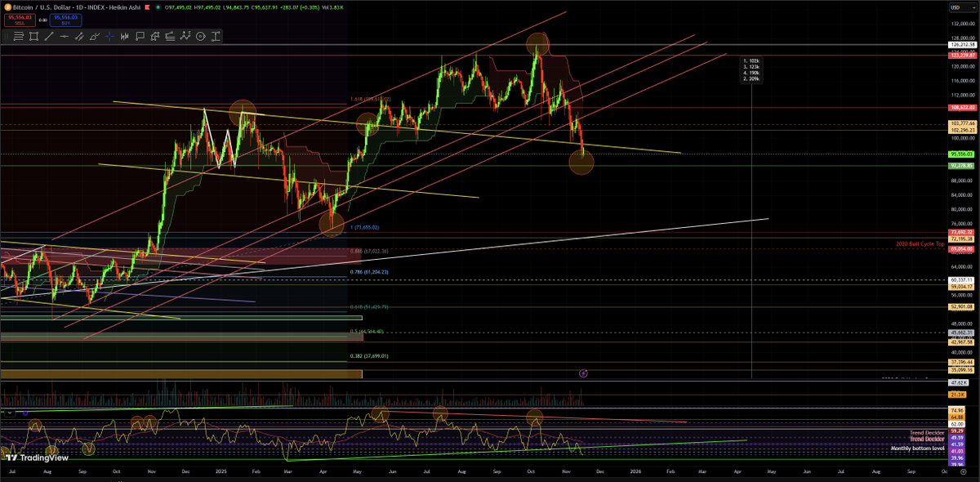Image resolution: width=980 pixels, height=482 pixels.
Task: Click the blue BUY 95,556.03 button
Action: pyautogui.click(x=65, y=20)
